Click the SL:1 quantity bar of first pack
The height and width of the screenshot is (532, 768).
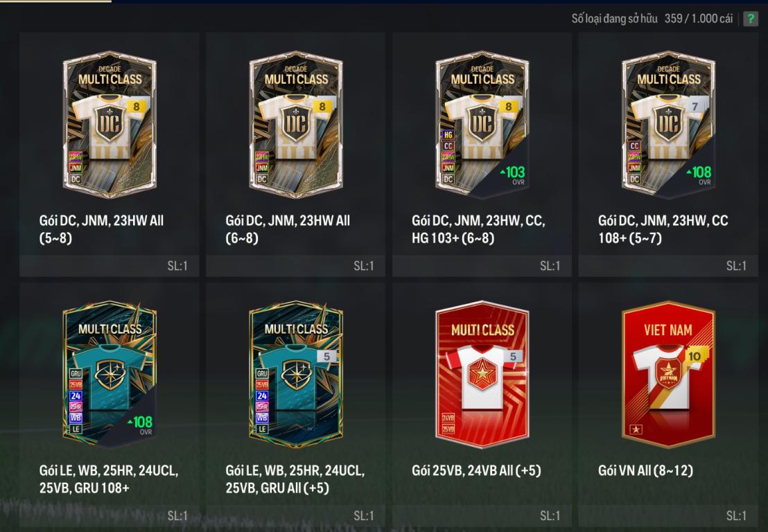[x=110, y=266]
